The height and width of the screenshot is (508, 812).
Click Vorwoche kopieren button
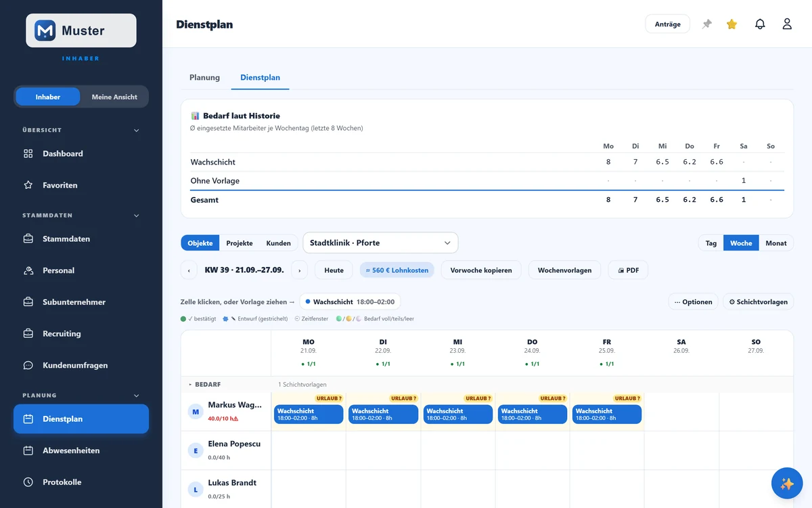(481, 270)
